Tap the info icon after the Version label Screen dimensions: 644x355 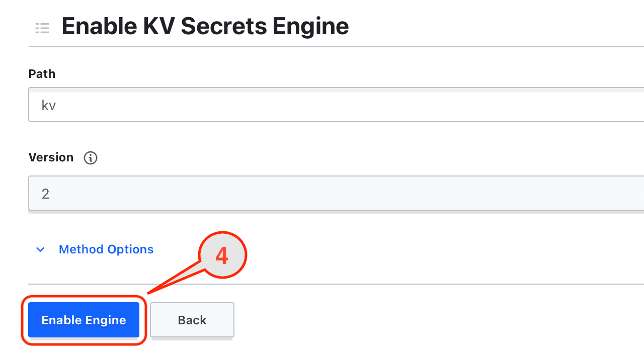click(x=90, y=158)
